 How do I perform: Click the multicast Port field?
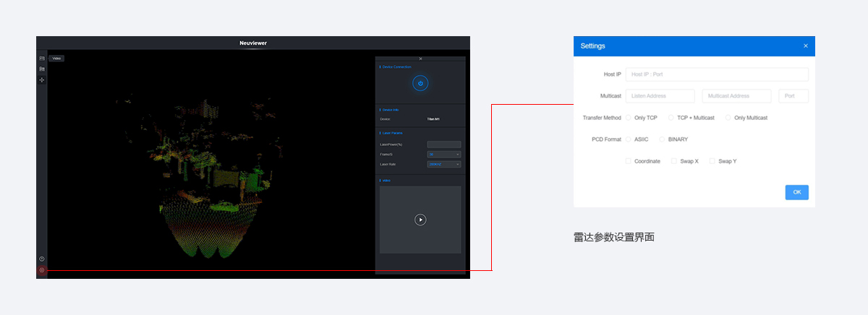click(x=793, y=95)
